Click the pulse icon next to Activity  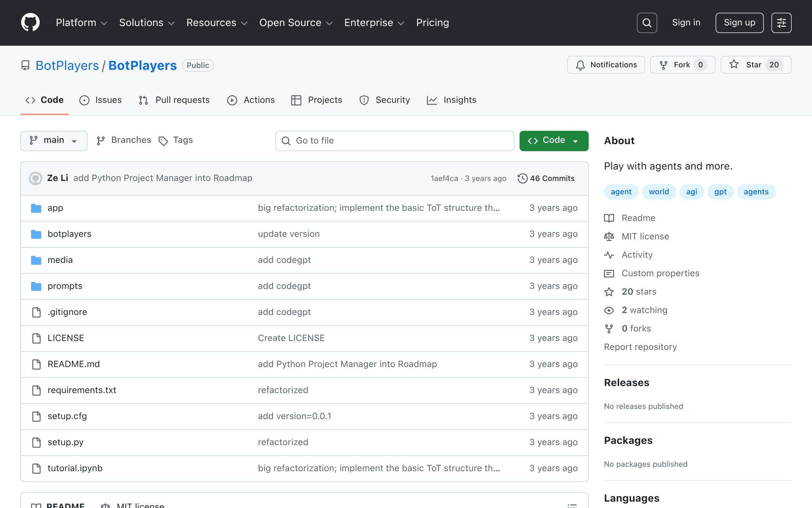609,255
